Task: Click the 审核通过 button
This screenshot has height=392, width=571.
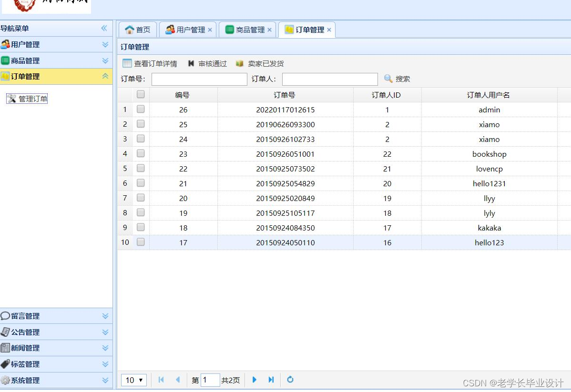Action: click(207, 63)
